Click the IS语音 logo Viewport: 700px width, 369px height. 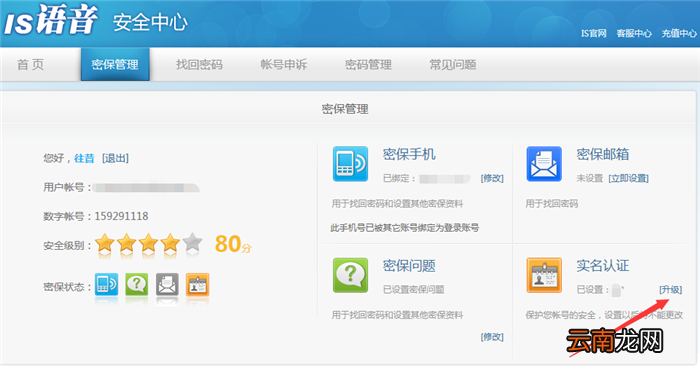tap(50, 20)
